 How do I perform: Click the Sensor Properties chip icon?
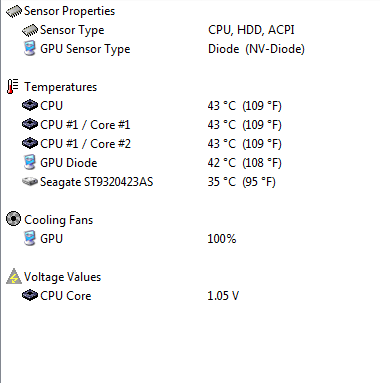click(x=14, y=11)
